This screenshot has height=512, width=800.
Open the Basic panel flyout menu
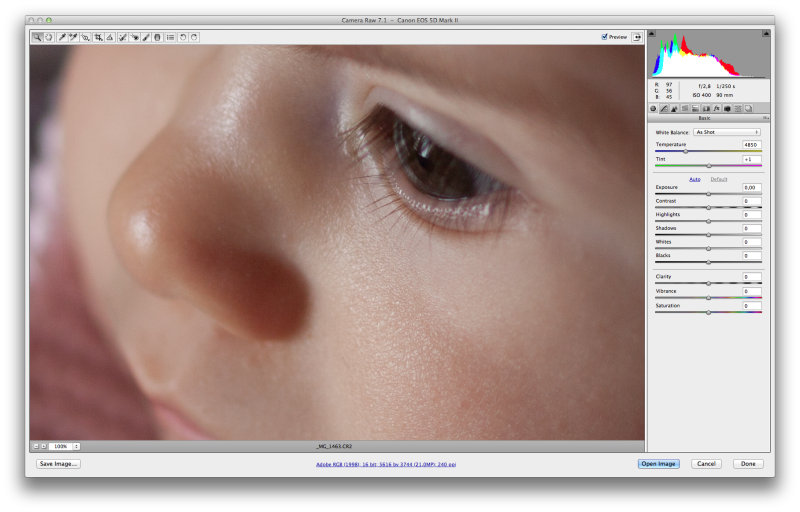(x=766, y=118)
